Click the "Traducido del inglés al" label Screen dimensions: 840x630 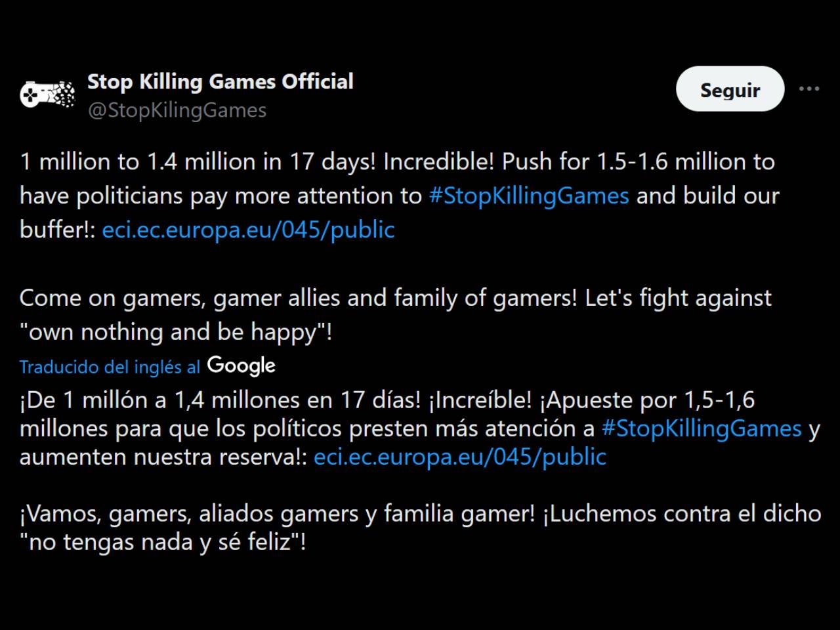click(x=110, y=367)
